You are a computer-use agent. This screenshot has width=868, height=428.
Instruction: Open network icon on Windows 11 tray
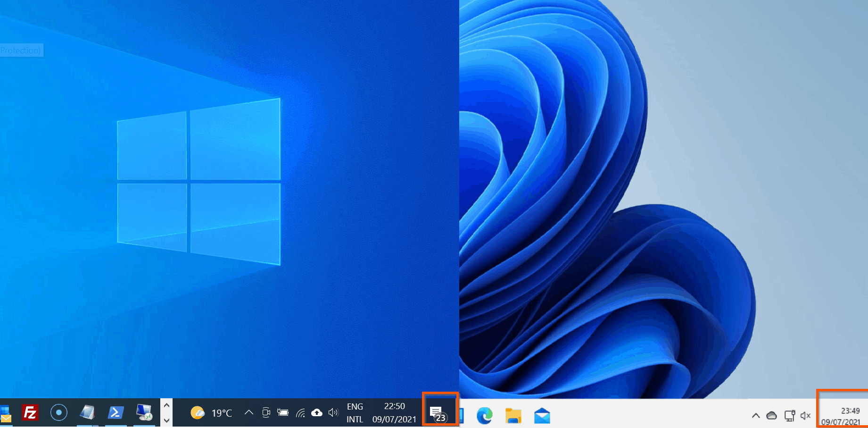790,416
